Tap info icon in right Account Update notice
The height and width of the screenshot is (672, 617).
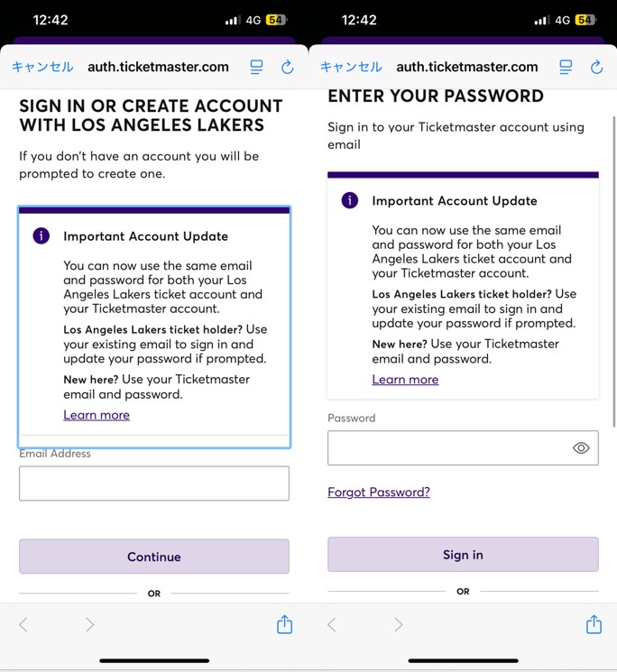(350, 200)
